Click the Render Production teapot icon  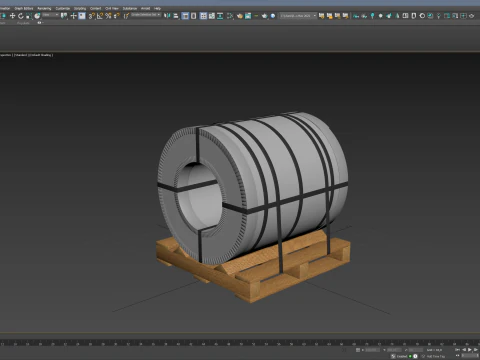(264, 16)
